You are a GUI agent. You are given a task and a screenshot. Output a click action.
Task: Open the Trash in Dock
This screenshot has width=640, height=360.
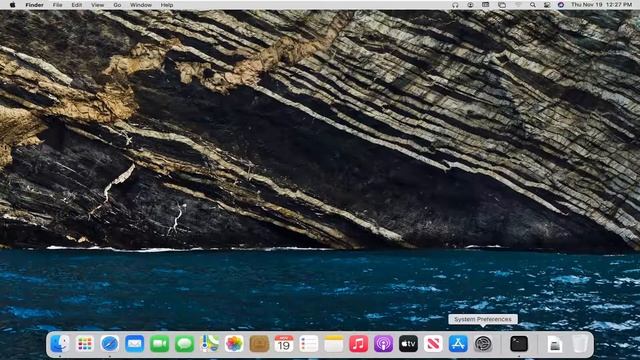tap(580, 344)
